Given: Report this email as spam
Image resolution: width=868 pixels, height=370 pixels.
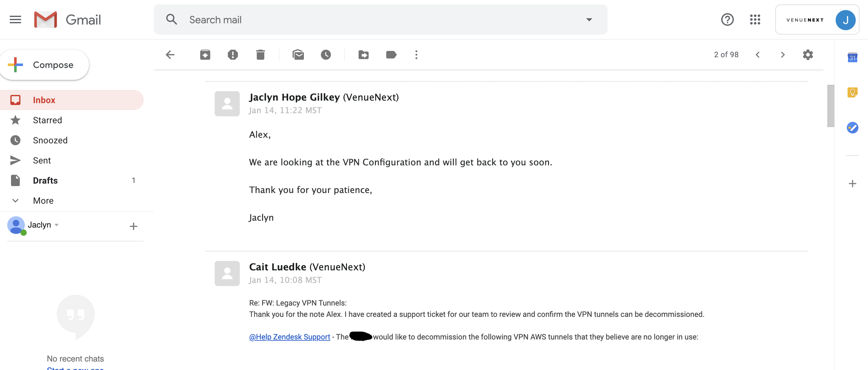Looking at the screenshot, I should pyautogui.click(x=233, y=55).
